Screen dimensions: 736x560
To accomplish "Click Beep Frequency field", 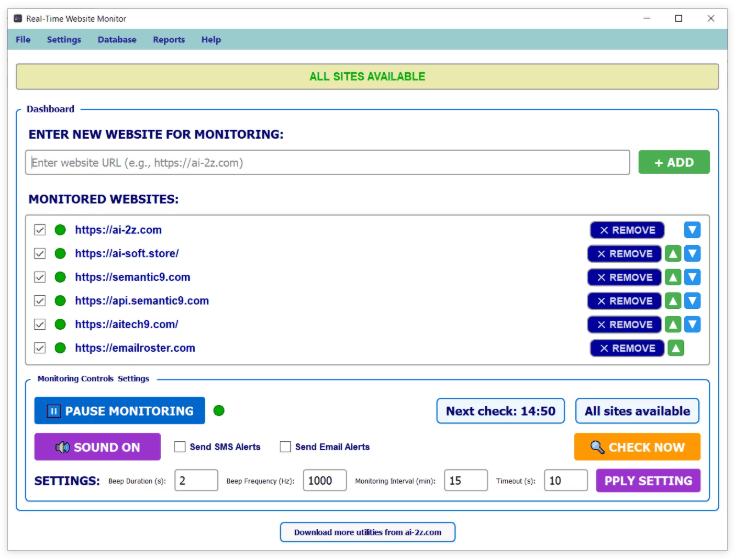I will (x=325, y=480).
